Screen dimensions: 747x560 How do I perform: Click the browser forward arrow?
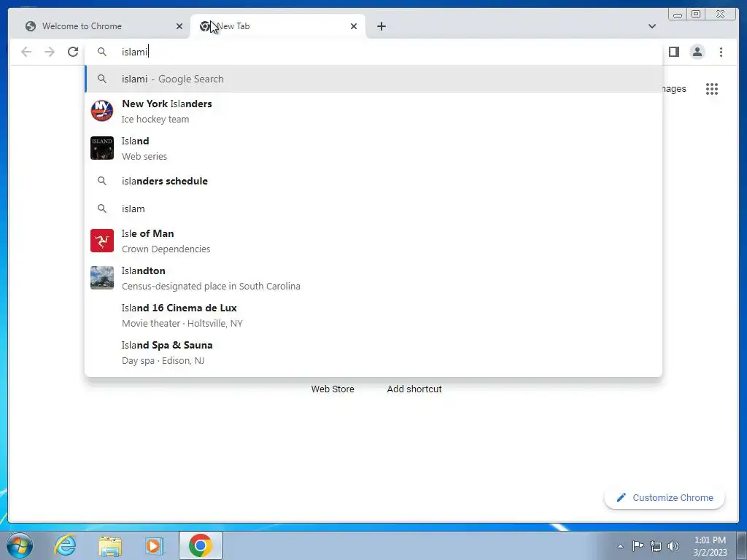(x=50, y=52)
